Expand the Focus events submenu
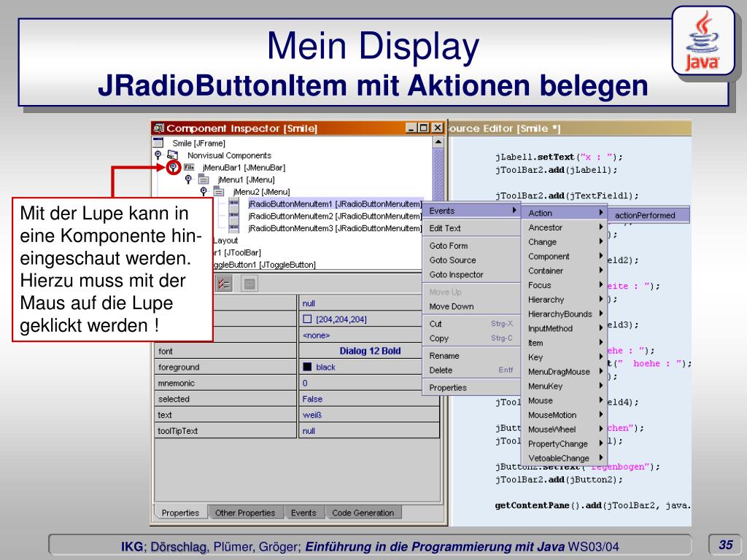 click(565, 285)
